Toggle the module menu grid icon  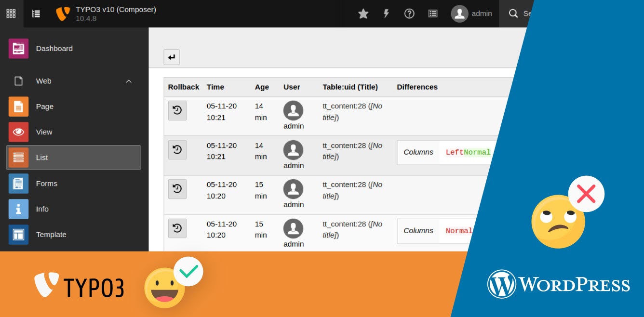[x=11, y=13]
